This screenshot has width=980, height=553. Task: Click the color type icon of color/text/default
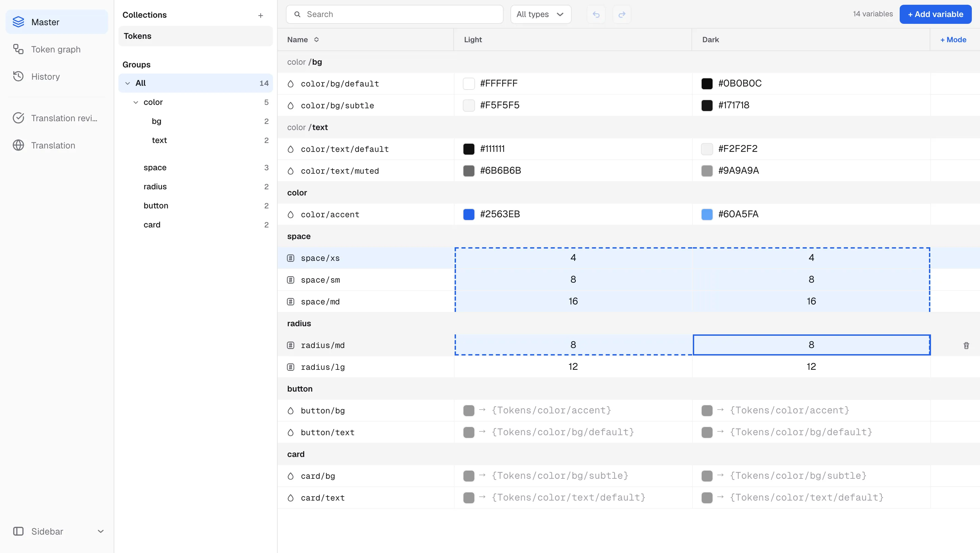pyautogui.click(x=291, y=149)
